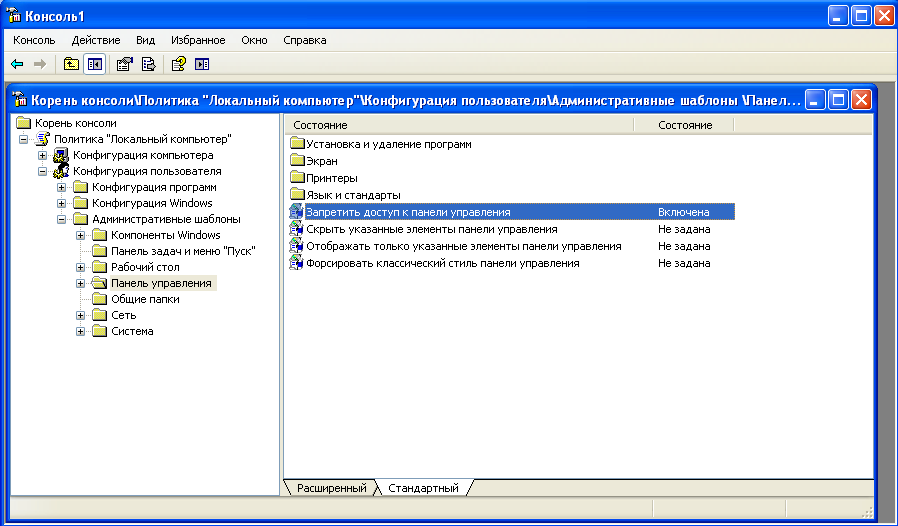Select policy Скрыть указанные элементы панели управления
The width and height of the screenshot is (898, 526).
[432, 229]
